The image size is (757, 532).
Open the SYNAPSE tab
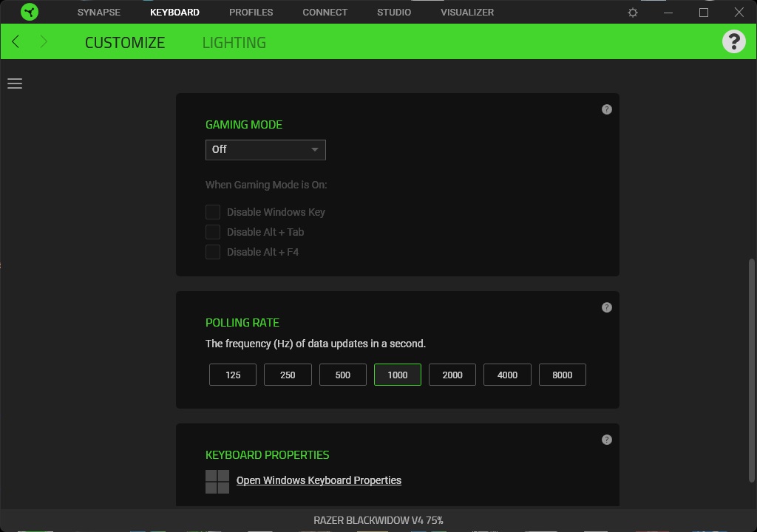[x=99, y=12]
